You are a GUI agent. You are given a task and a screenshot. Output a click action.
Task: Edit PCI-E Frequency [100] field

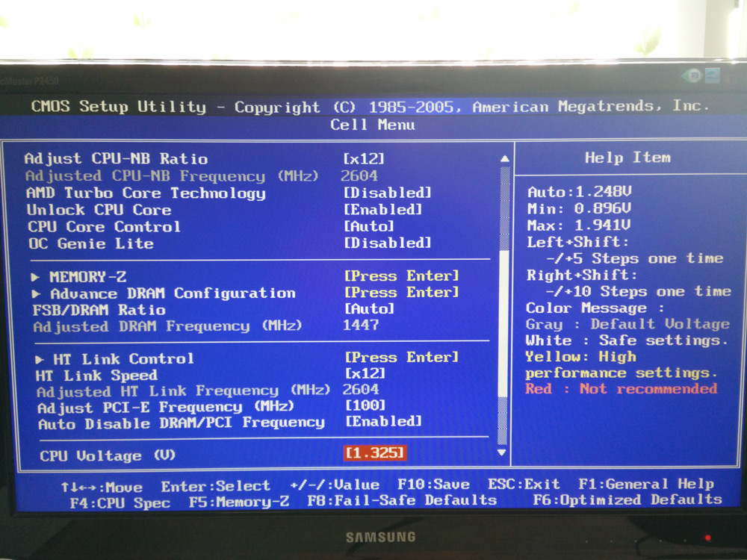pos(365,405)
